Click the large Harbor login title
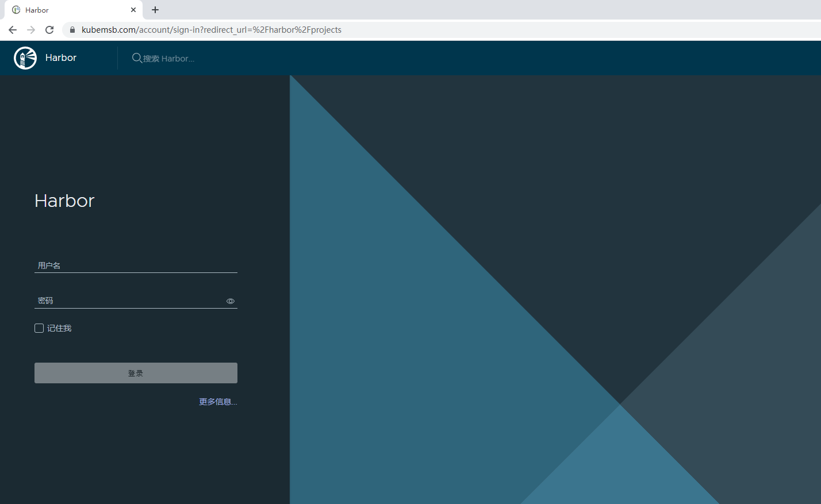The image size is (821, 504). 64,201
